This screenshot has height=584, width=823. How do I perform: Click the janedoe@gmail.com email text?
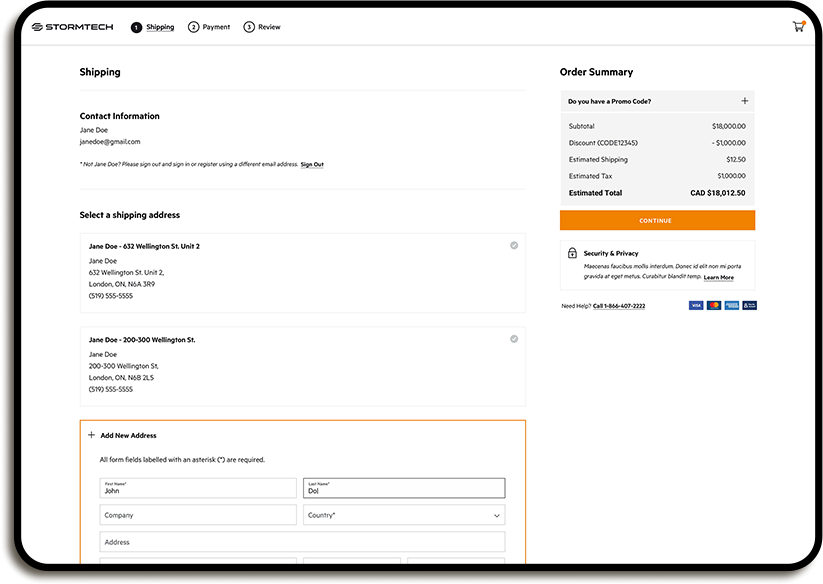[x=110, y=142]
